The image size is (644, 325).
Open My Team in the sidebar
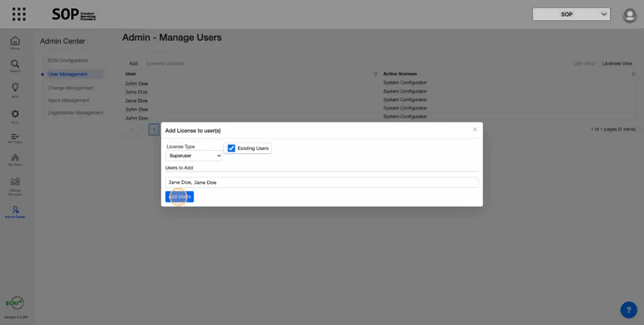14,159
